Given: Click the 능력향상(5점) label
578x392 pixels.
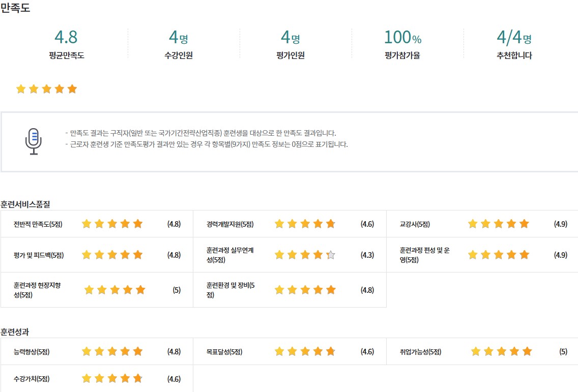Looking at the screenshot, I should coord(32,352).
